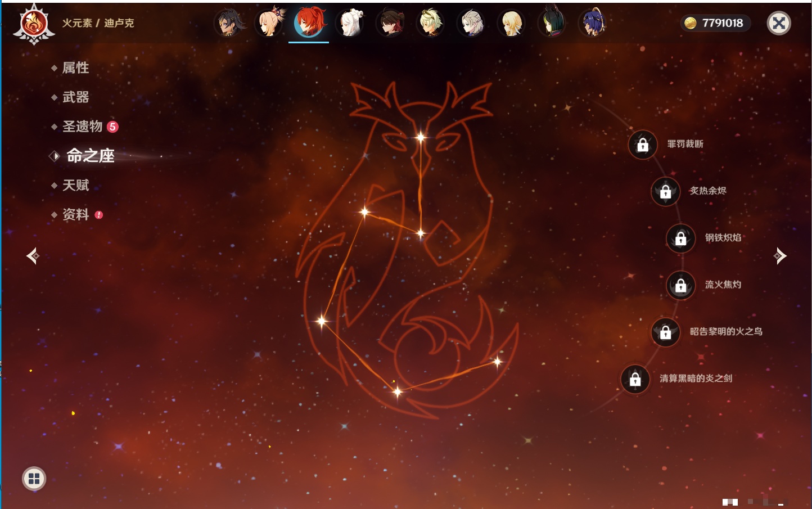Open the 天赋 talents tab
This screenshot has height=509, width=812.
click(75, 185)
